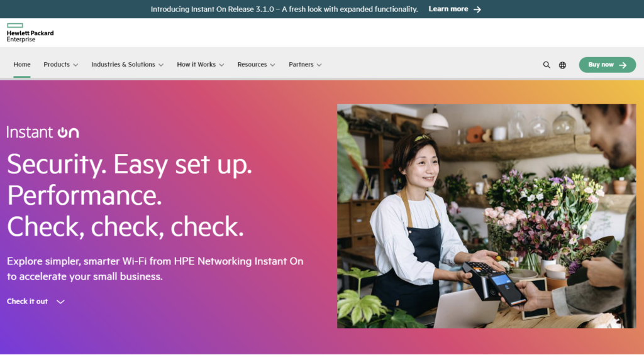This screenshot has height=360, width=644.
Task: Click the Instant On logo in hero
Action: point(43,132)
